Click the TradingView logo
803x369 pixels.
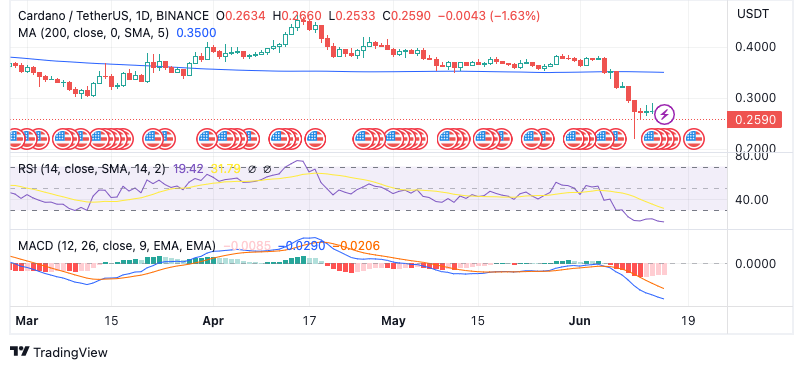tap(59, 352)
